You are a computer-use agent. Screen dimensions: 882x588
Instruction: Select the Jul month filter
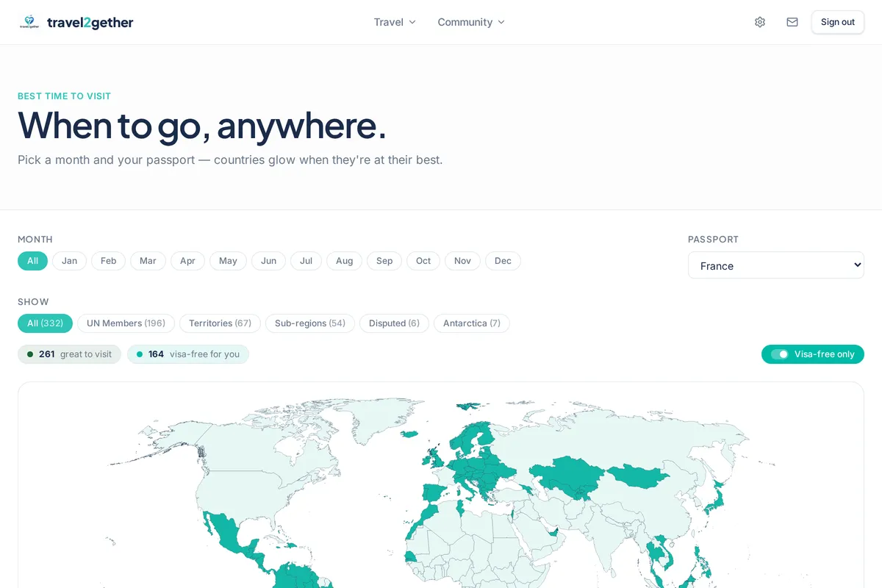pos(306,261)
